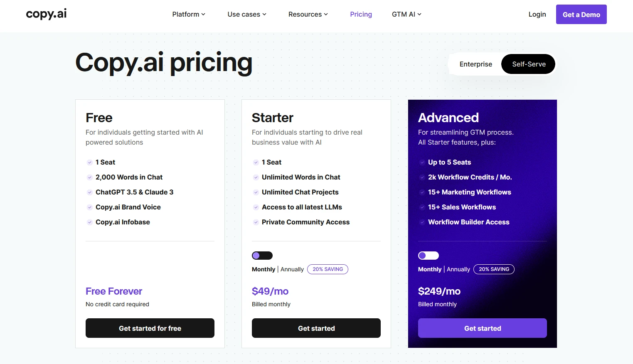This screenshot has height=364, width=633.
Task: Click checkmark icon beside Unlimited Chat Projects
Action: pyautogui.click(x=256, y=192)
